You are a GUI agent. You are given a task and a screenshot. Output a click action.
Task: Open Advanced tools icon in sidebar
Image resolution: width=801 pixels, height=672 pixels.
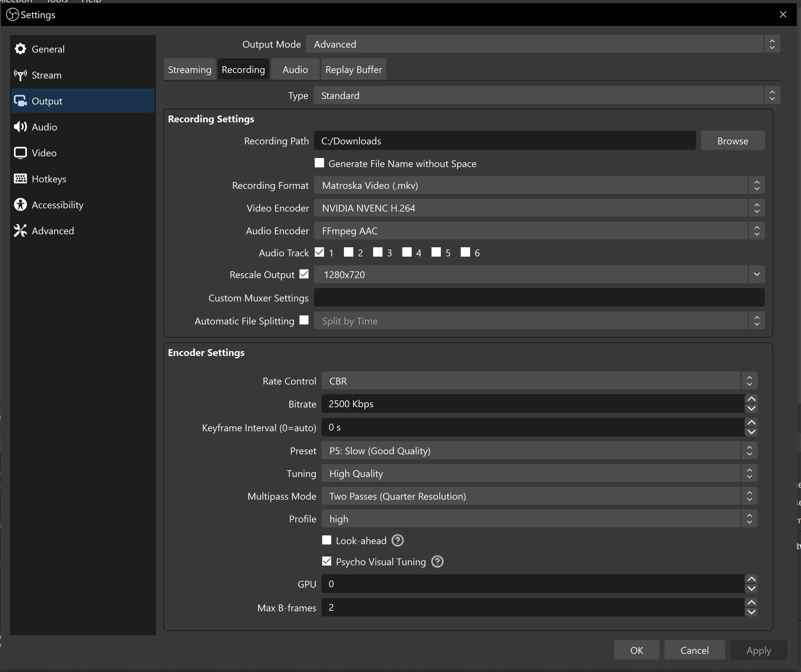20,230
